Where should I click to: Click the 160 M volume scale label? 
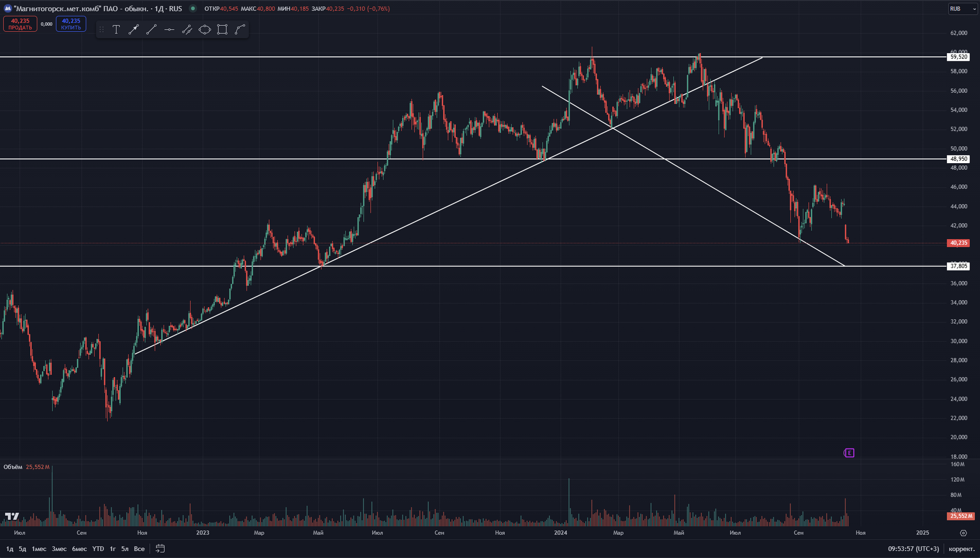tap(958, 464)
